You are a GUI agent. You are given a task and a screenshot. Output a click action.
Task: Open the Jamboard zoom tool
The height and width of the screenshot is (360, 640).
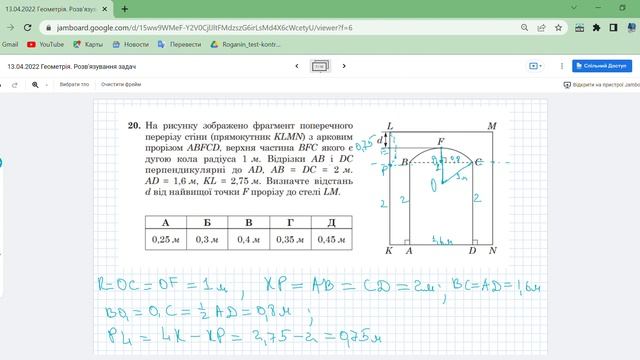35,85
